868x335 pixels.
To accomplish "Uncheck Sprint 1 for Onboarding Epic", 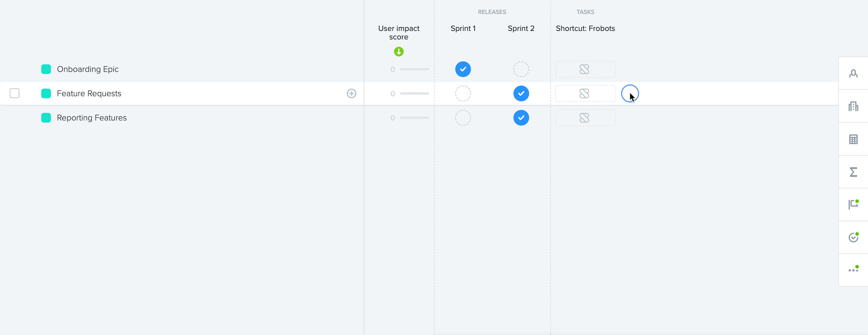I will pyautogui.click(x=463, y=69).
